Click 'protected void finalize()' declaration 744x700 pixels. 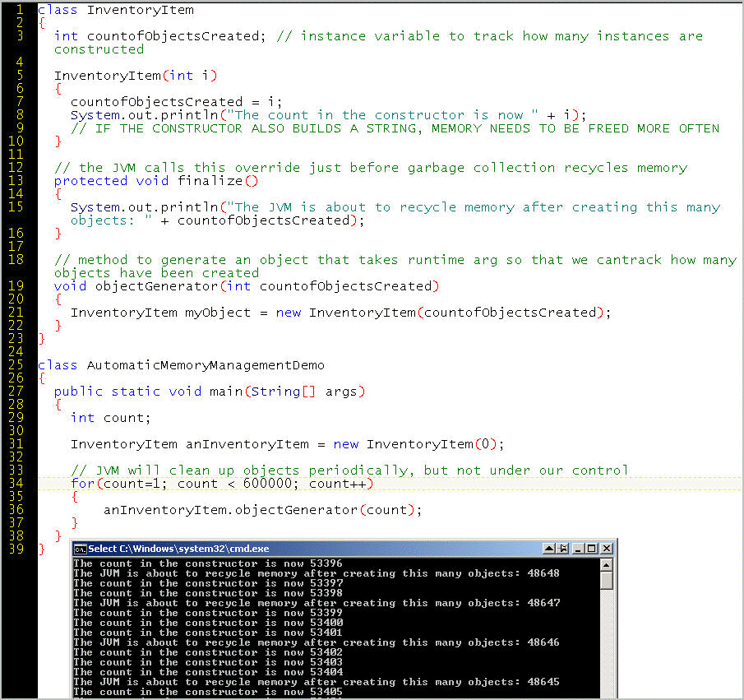155,181
